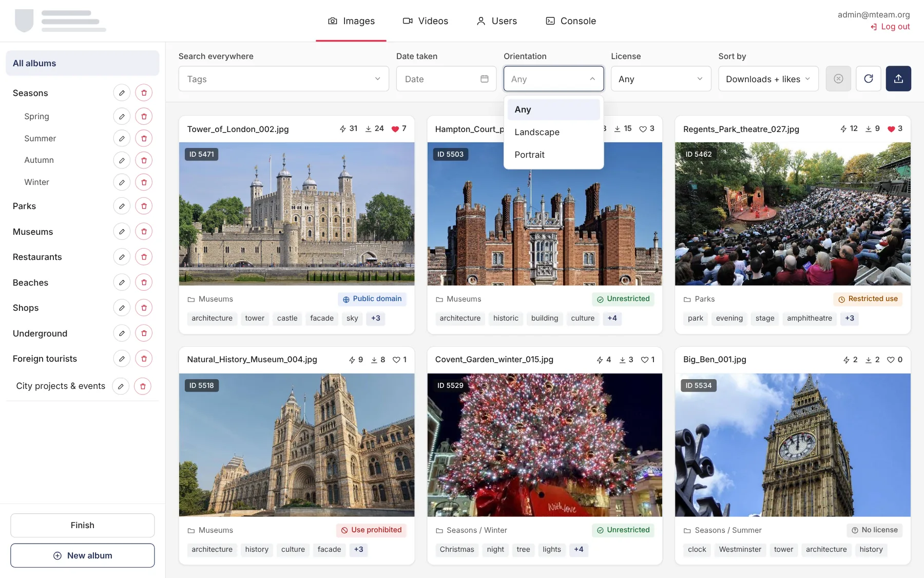Open the calendar in Date field
This screenshot has height=578, width=924.
[x=485, y=79]
